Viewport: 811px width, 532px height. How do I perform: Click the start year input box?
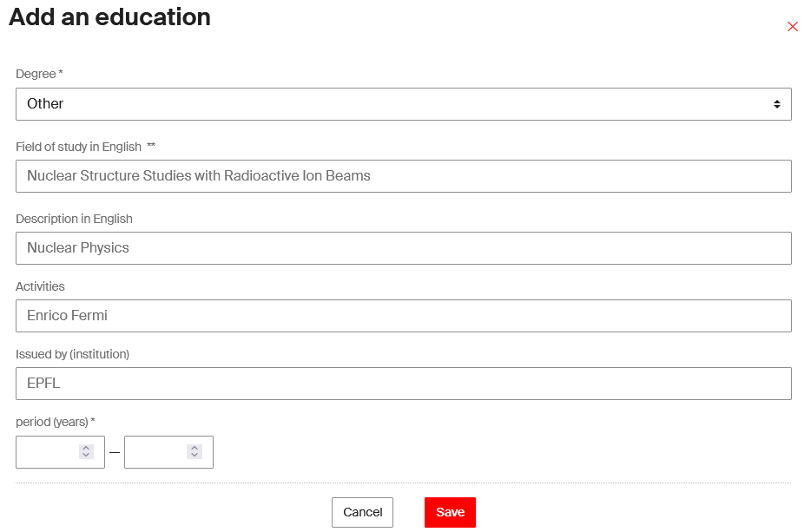48,451
